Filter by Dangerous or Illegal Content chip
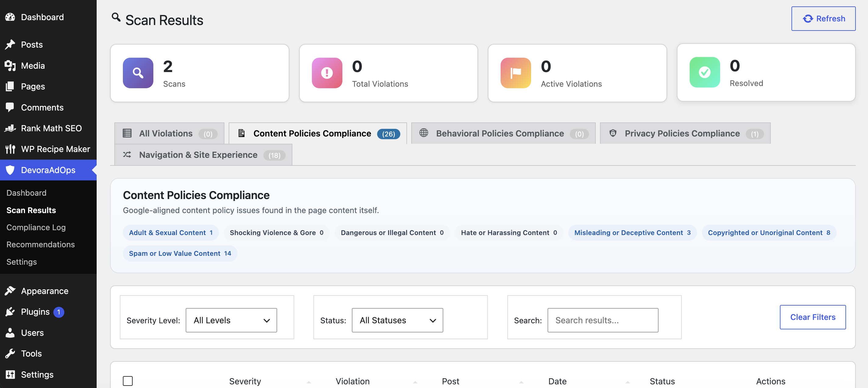This screenshot has width=868, height=388. coord(392,232)
